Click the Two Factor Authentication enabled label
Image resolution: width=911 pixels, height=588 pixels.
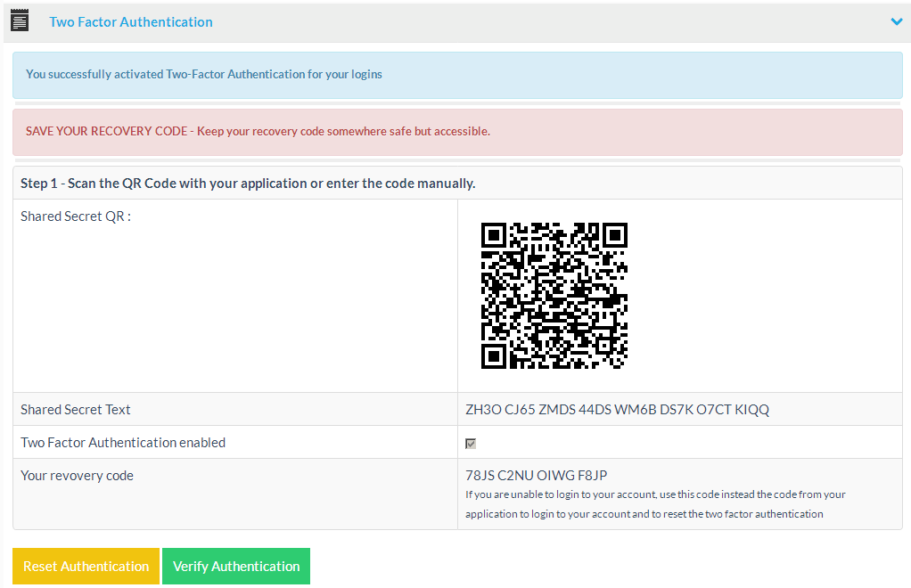tap(123, 443)
